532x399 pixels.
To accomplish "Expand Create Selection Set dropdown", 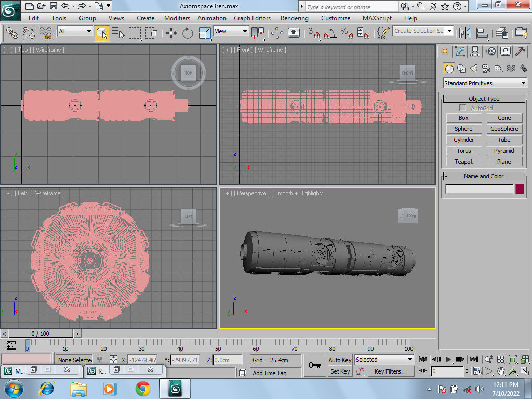I will (x=449, y=31).
